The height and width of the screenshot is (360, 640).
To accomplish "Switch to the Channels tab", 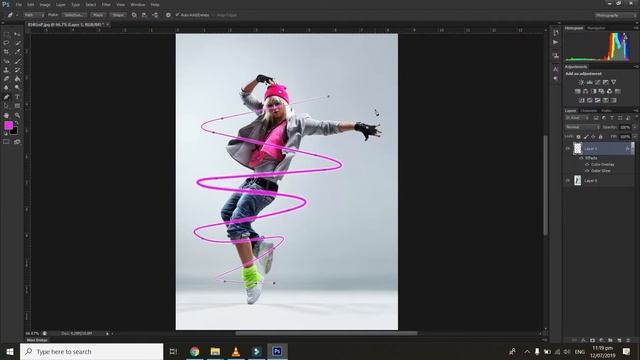I will tap(589, 111).
